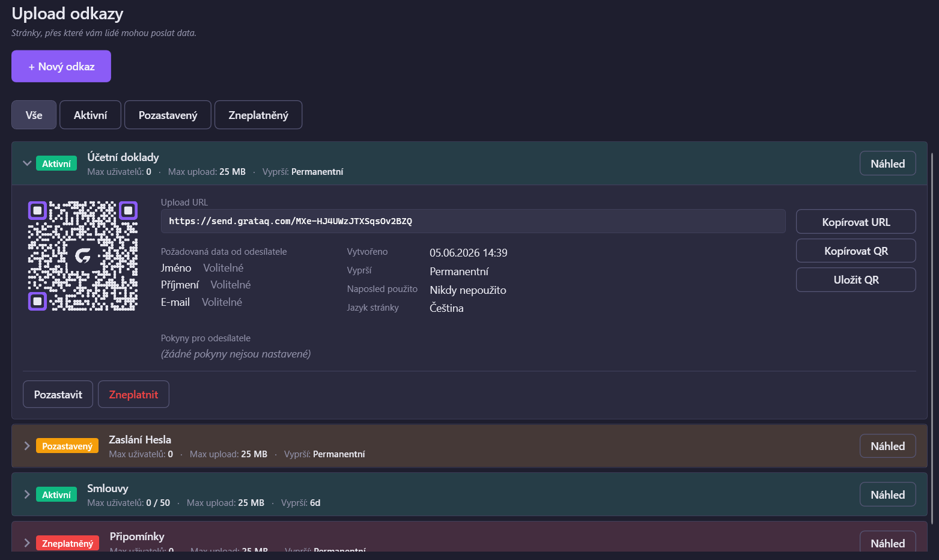Click the green Aktivní badge of Účetní doklady
The image size is (939, 560).
click(56, 163)
